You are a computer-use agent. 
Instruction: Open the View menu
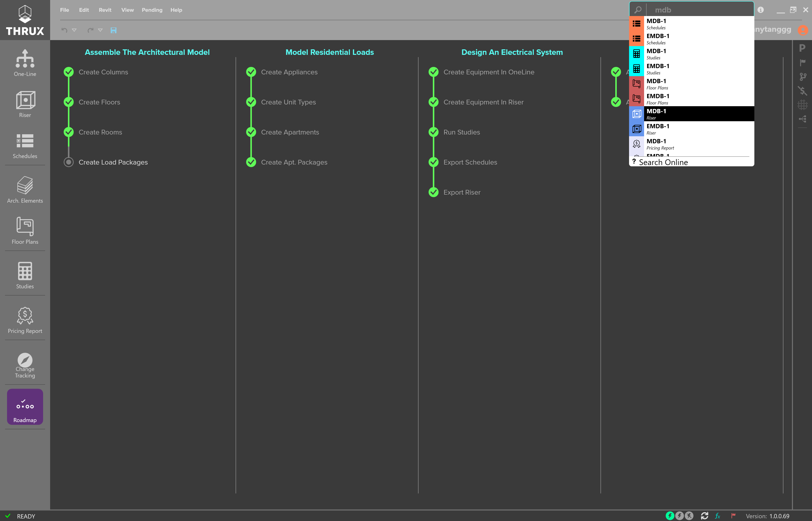tap(128, 10)
